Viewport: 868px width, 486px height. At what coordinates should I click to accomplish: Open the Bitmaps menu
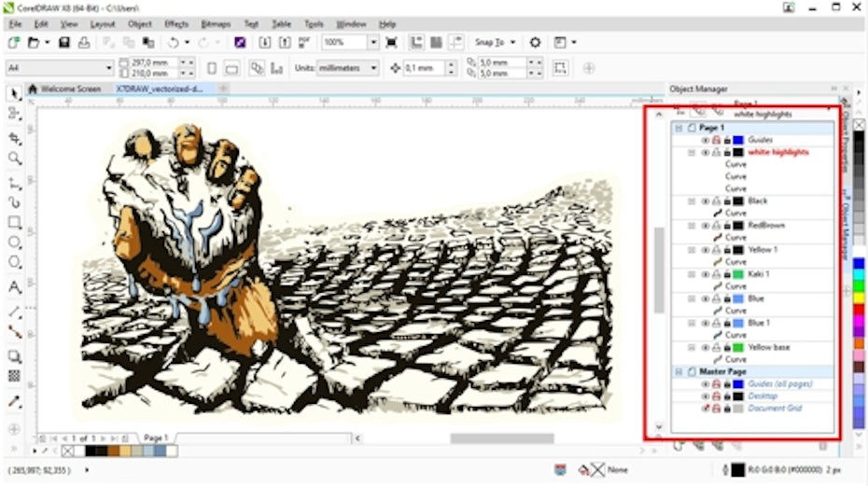[216, 23]
